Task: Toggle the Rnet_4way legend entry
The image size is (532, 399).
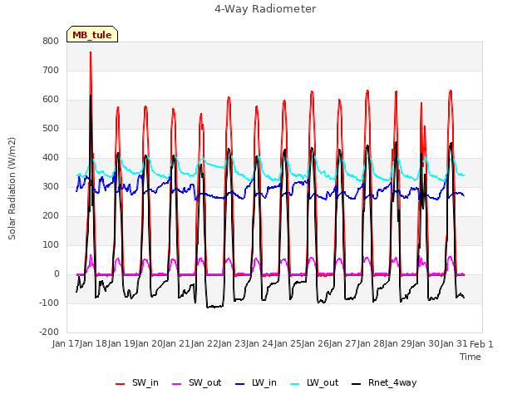Action: (384, 382)
